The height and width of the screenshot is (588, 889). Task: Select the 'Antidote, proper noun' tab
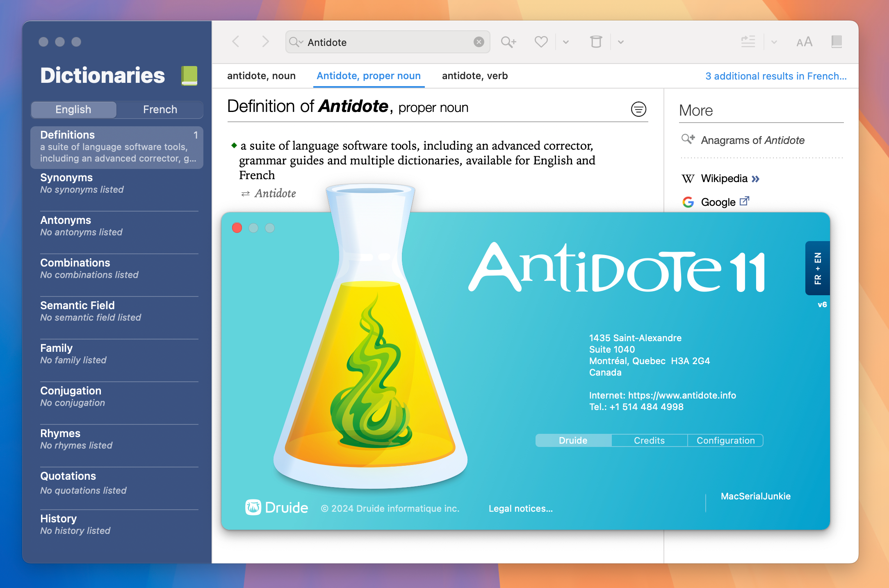pyautogui.click(x=369, y=76)
